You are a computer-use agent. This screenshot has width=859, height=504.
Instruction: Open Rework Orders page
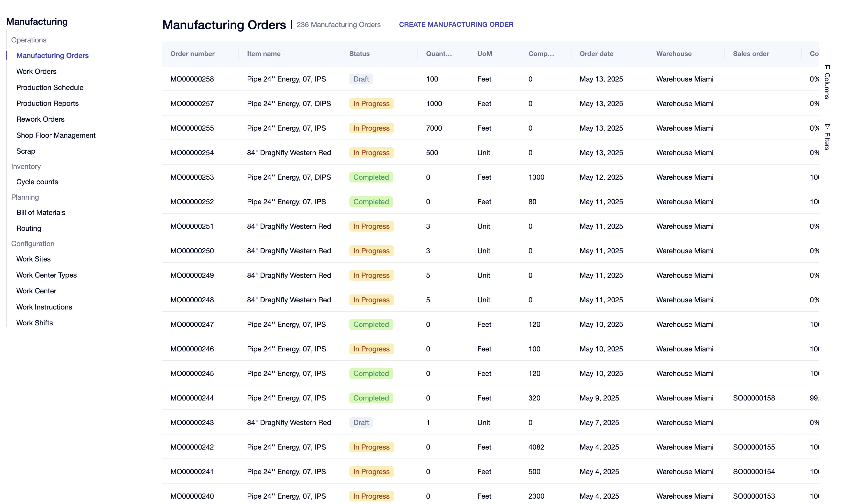coord(41,119)
